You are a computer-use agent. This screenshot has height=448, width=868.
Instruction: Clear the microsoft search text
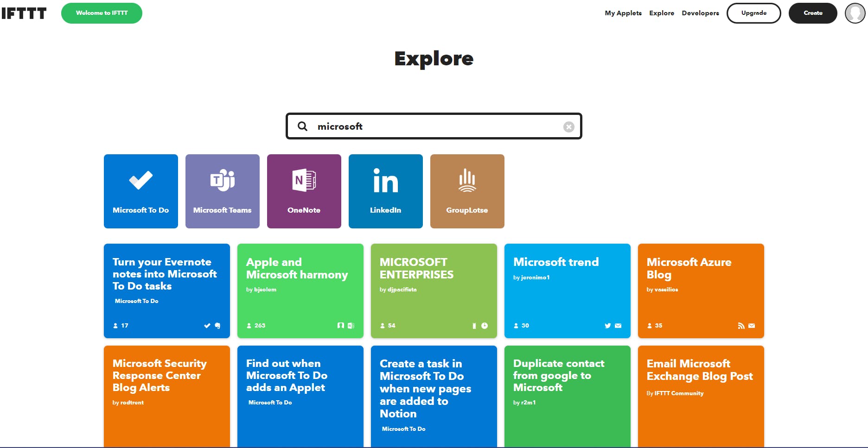[x=568, y=127]
